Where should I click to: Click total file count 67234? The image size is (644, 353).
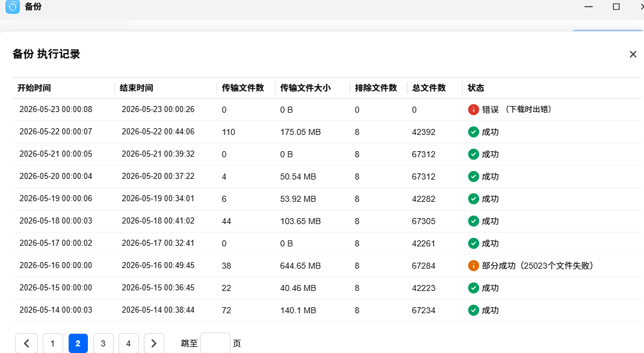[x=424, y=310]
